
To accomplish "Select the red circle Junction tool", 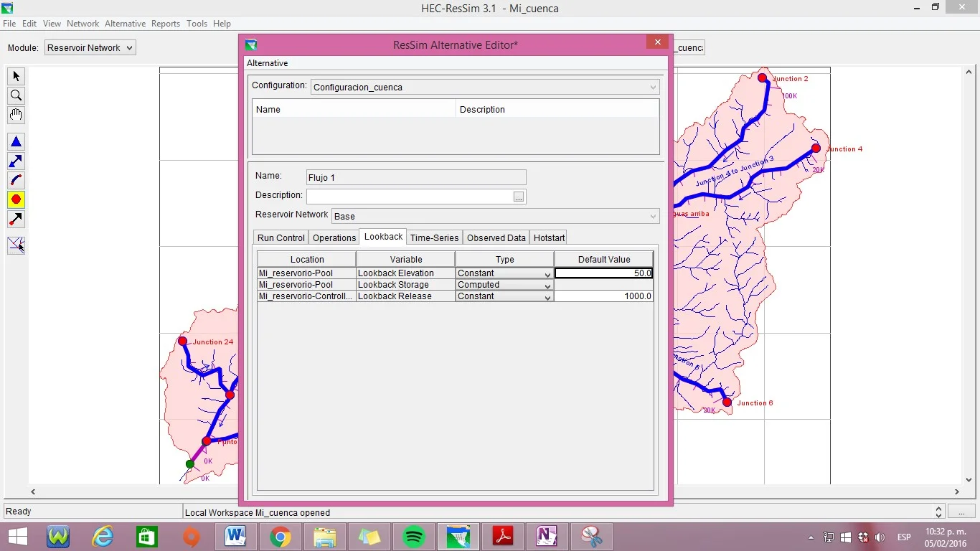I will coord(16,199).
